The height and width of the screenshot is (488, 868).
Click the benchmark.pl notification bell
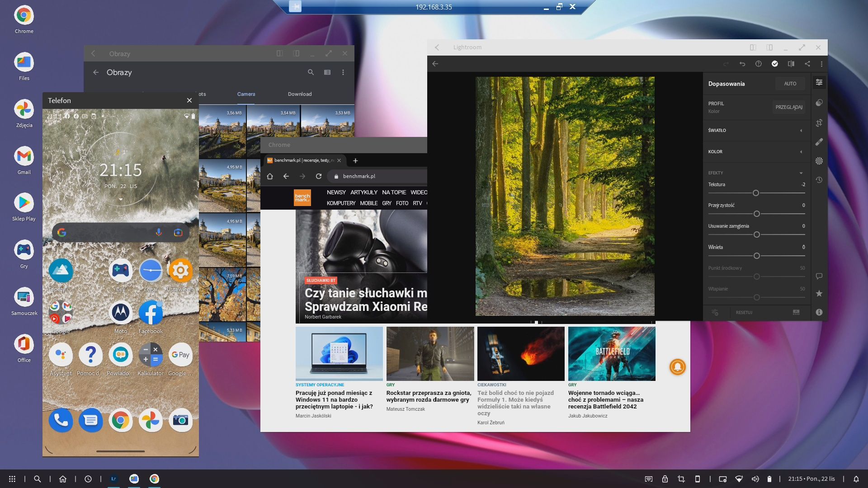pyautogui.click(x=677, y=366)
